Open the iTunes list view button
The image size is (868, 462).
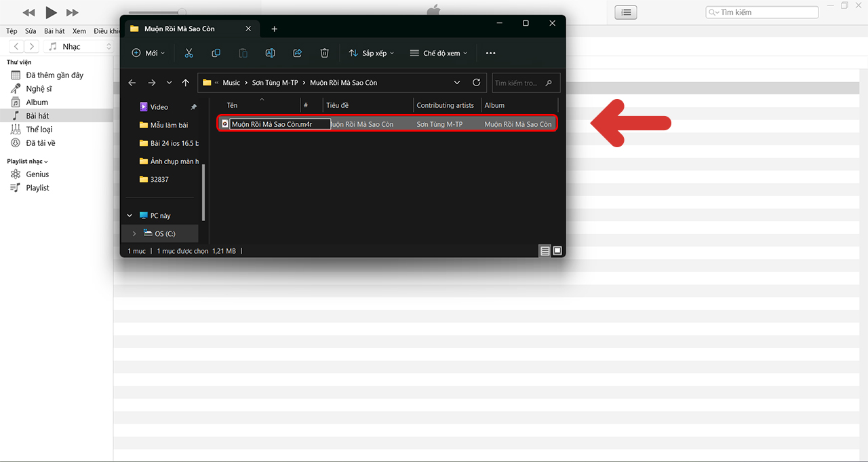click(627, 12)
